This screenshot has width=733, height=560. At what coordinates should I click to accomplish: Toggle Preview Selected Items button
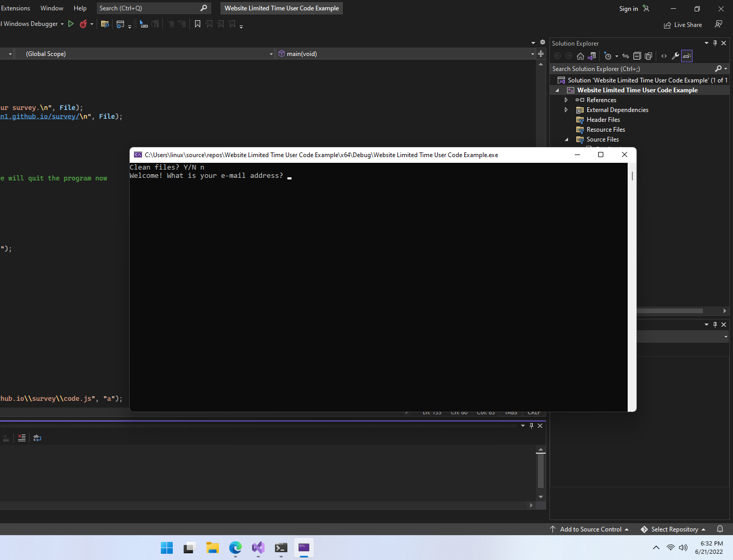pos(687,56)
